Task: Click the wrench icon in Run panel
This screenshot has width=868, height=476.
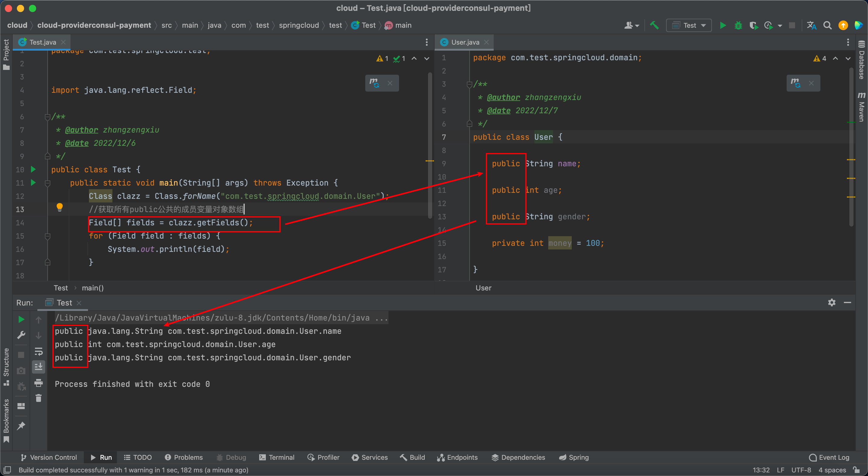Action: tap(21, 335)
